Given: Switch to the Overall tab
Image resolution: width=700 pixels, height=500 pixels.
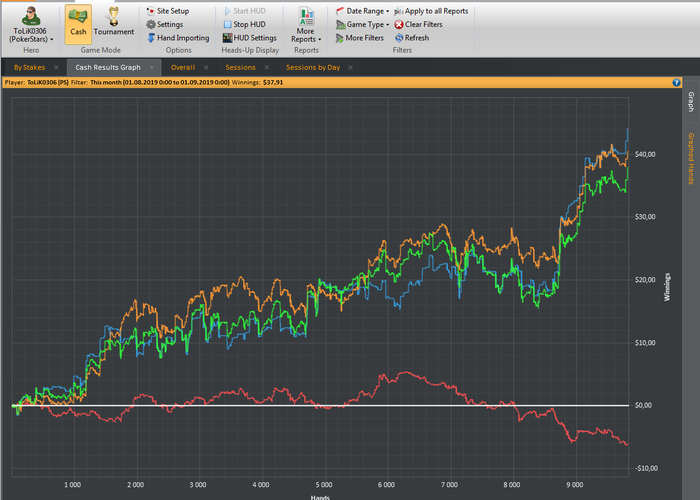Looking at the screenshot, I should pyautogui.click(x=183, y=67).
